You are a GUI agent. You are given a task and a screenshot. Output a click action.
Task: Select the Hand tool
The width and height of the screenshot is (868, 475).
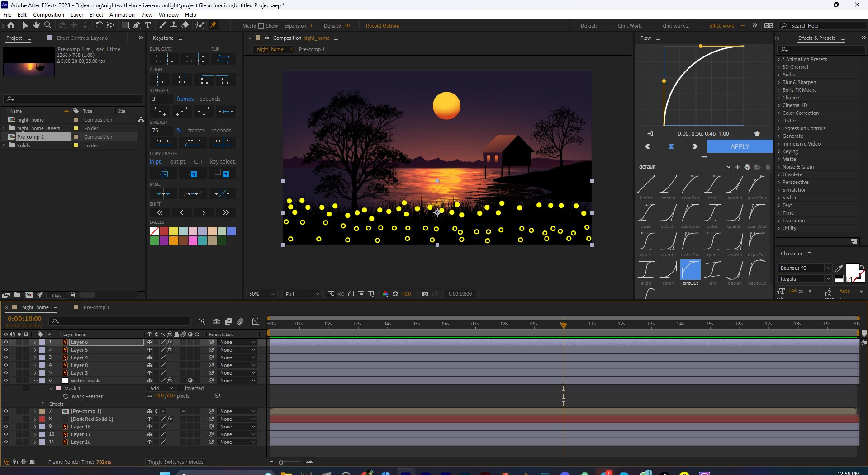point(36,25)
